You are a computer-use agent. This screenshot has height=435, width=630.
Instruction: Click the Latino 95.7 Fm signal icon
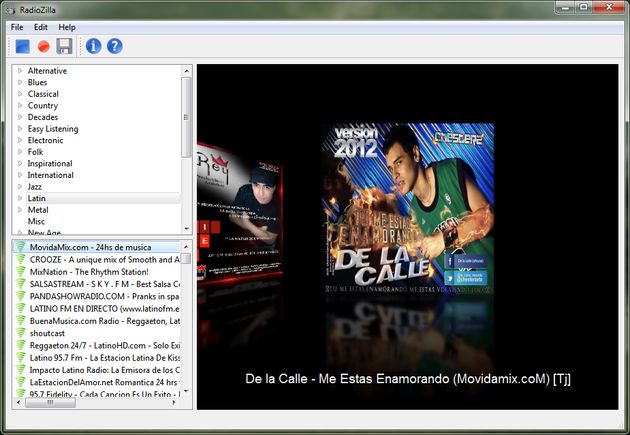click(20, 357)
